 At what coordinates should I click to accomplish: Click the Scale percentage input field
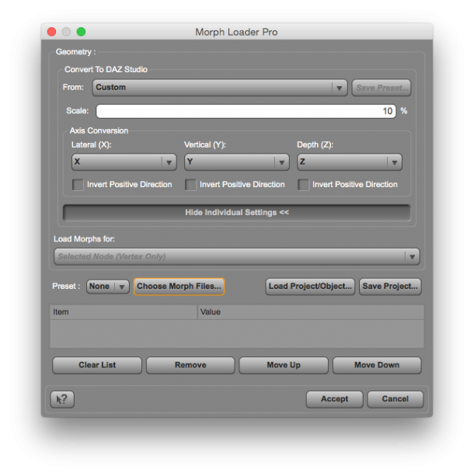[246, 111]
